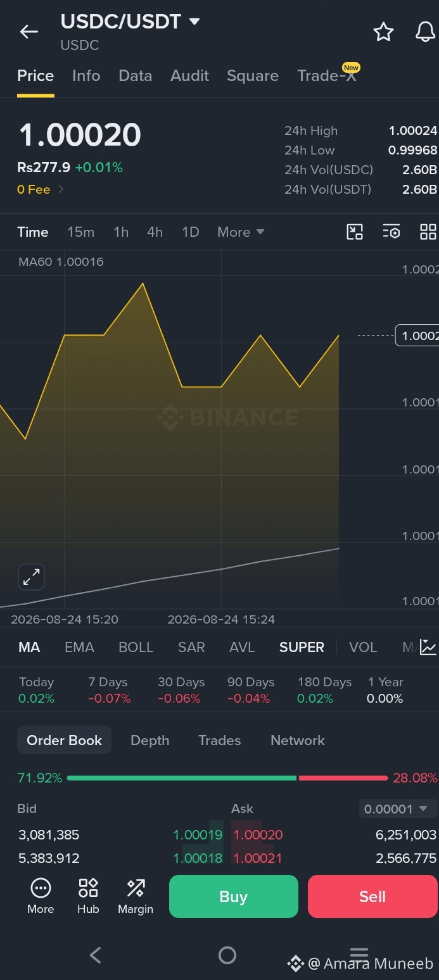439x980 pixels.
Task: Switch to the Audit tab
Action: coord(189,75)
